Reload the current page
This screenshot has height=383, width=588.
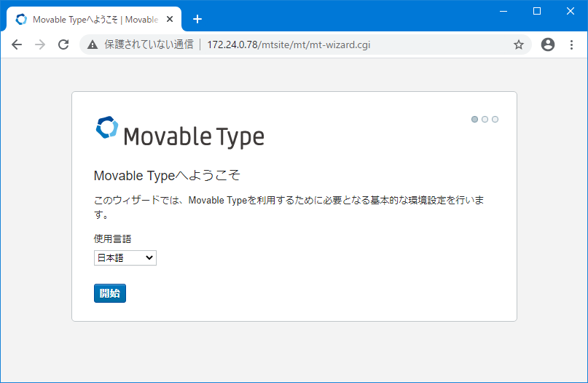pos(63,45)
